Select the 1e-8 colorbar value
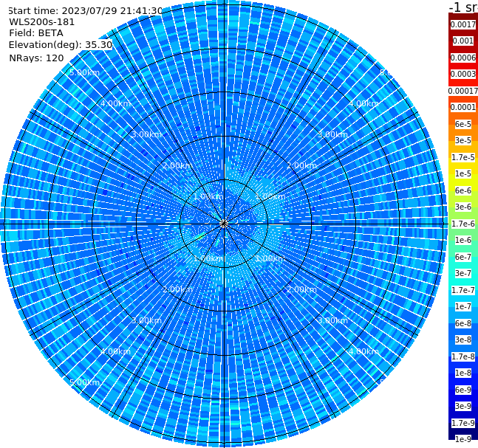 pos(463,373)
